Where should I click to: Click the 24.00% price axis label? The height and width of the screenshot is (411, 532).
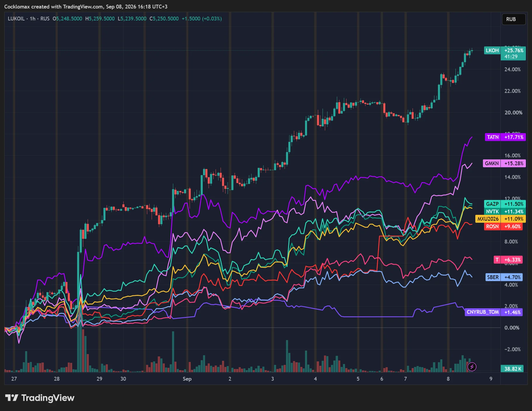click(512, 69)
